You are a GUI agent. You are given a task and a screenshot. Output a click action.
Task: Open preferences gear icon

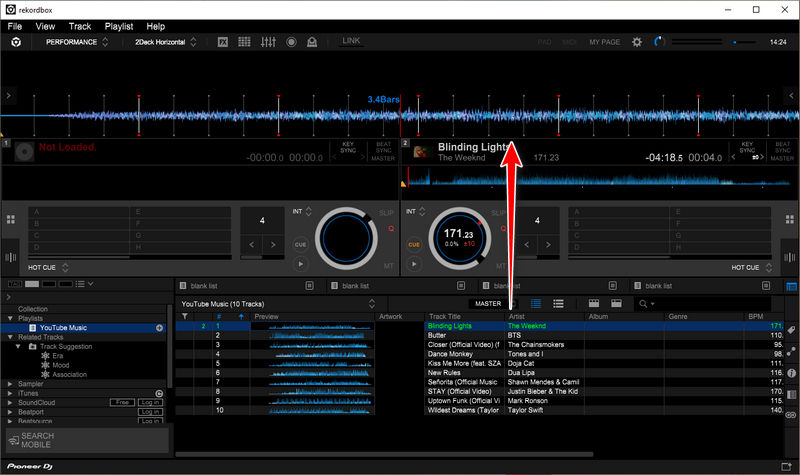[x=637, y=42]
